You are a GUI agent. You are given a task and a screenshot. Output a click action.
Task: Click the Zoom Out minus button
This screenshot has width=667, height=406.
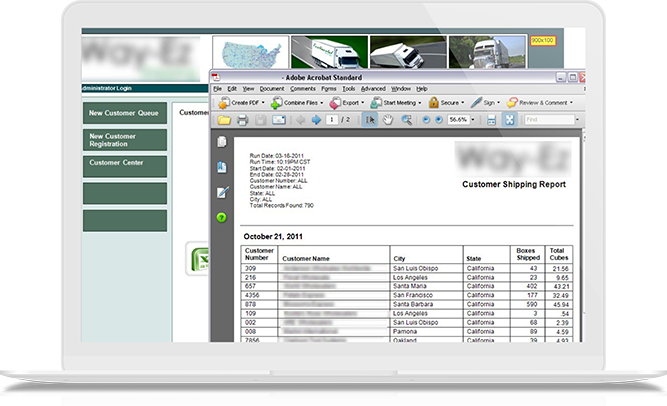point(426,120)
